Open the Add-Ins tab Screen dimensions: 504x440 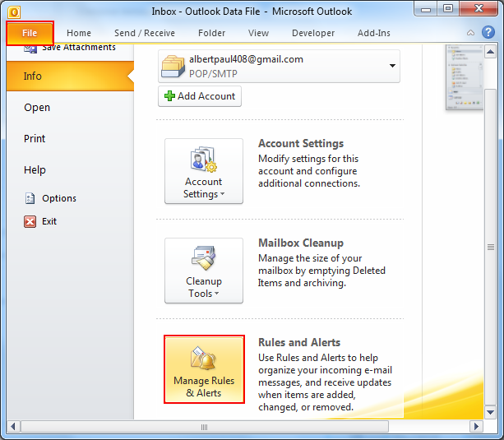coord(374,33)
